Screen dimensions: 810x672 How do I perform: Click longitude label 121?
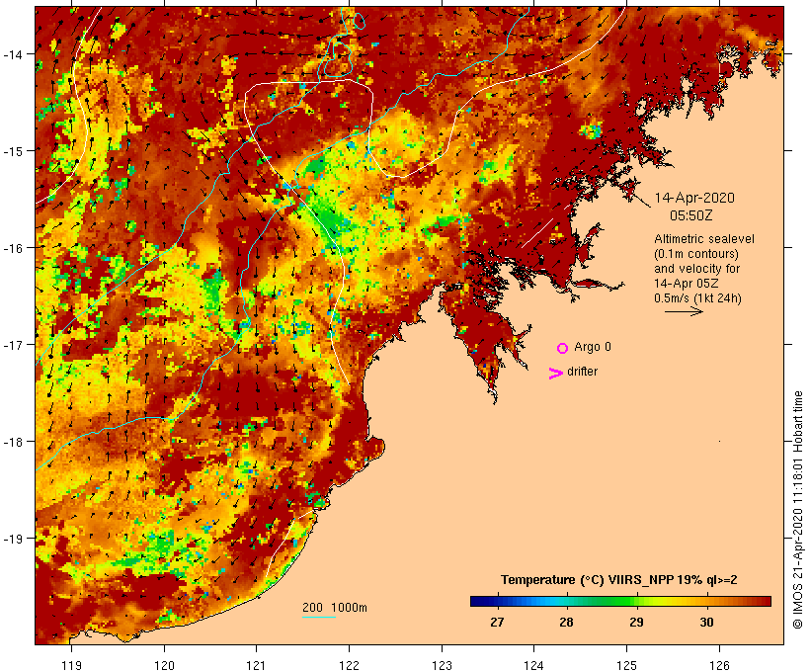256,665
